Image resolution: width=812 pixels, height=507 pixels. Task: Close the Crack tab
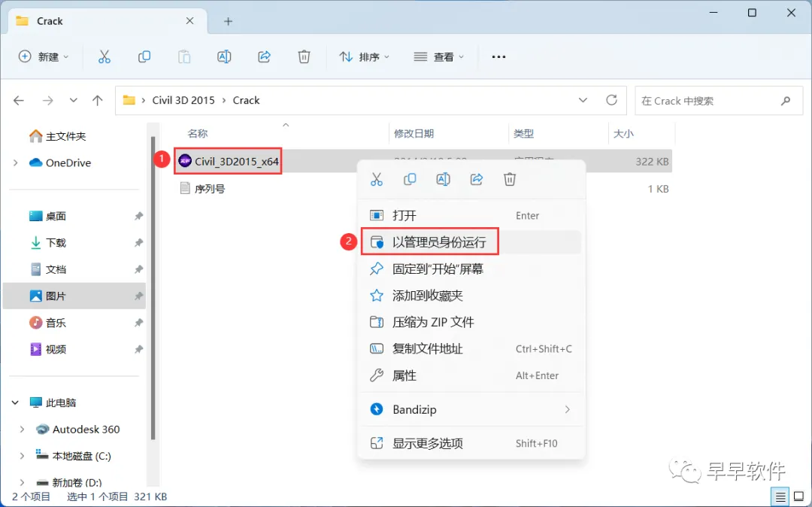coord(189,21)
